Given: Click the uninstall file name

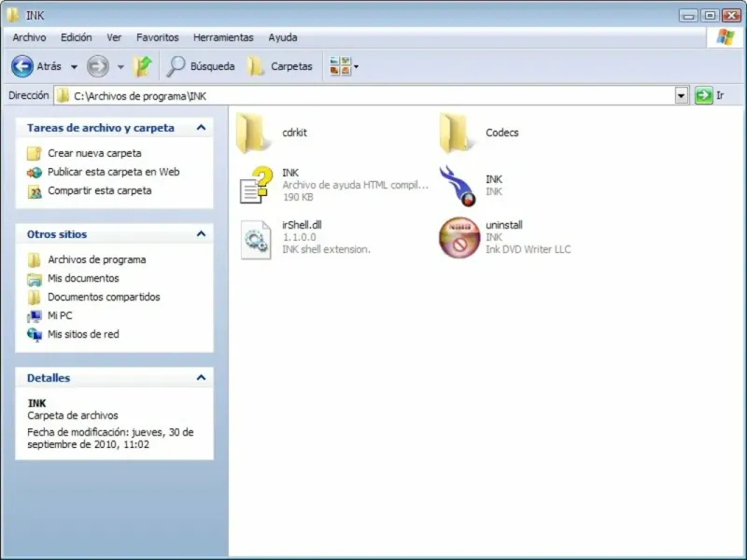Looking at the screenshot, I should click(504, 225).
